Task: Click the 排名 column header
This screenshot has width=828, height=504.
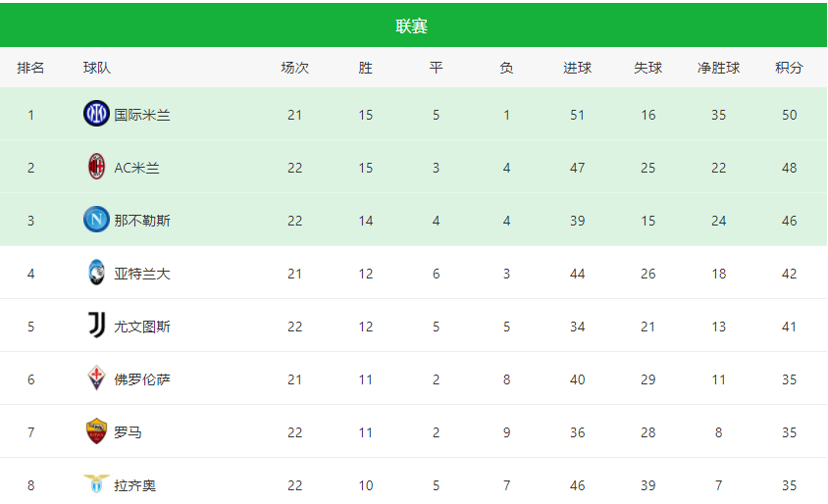Action: 30,68
